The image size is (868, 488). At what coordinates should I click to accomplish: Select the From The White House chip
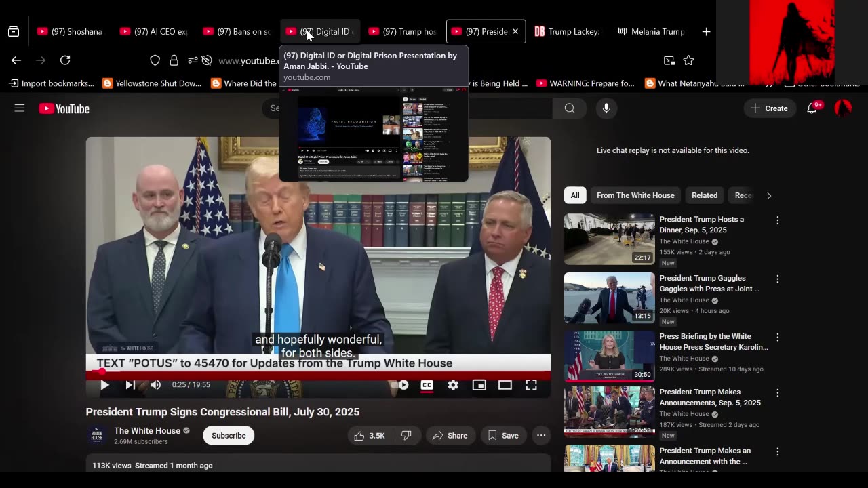635,195
